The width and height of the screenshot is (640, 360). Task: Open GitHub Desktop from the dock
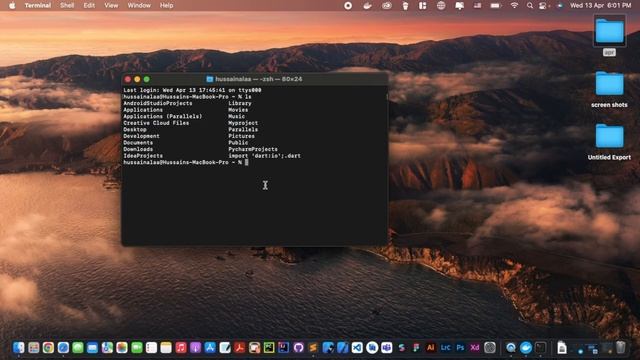click(x=298, y=348)
